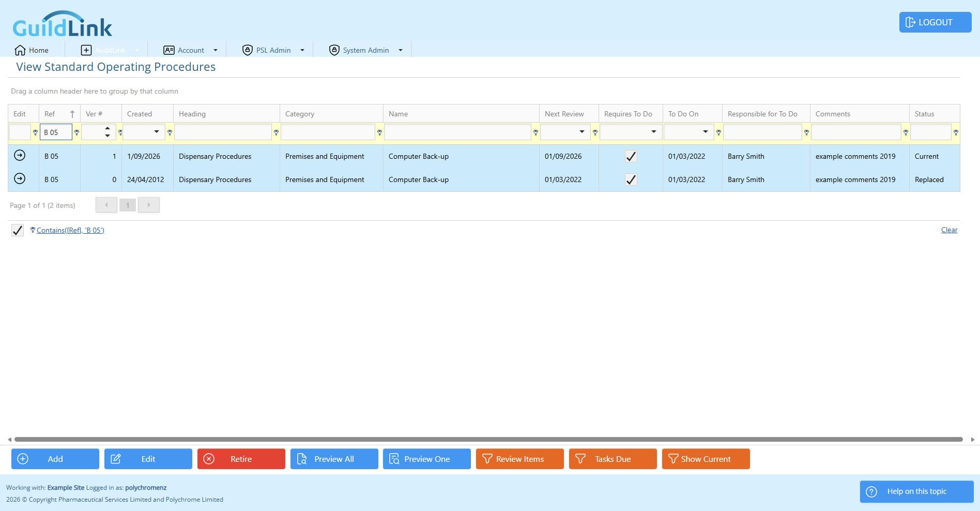Image resolution: width=980 pixels, height=511 pixels.
Task: Increment the Ver # filter spinner
Action: 107,128
